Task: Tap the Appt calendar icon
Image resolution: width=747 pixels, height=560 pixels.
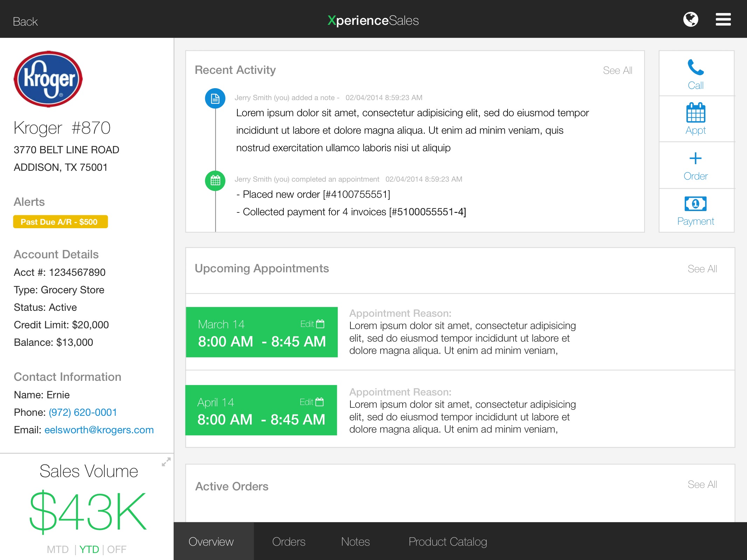Action: [x=696, y=112]
